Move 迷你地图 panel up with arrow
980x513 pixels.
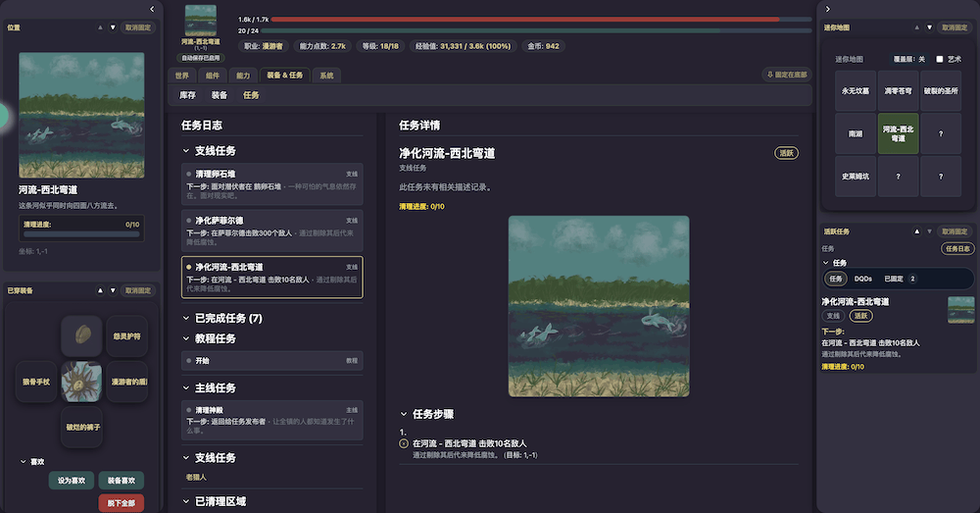917,27
